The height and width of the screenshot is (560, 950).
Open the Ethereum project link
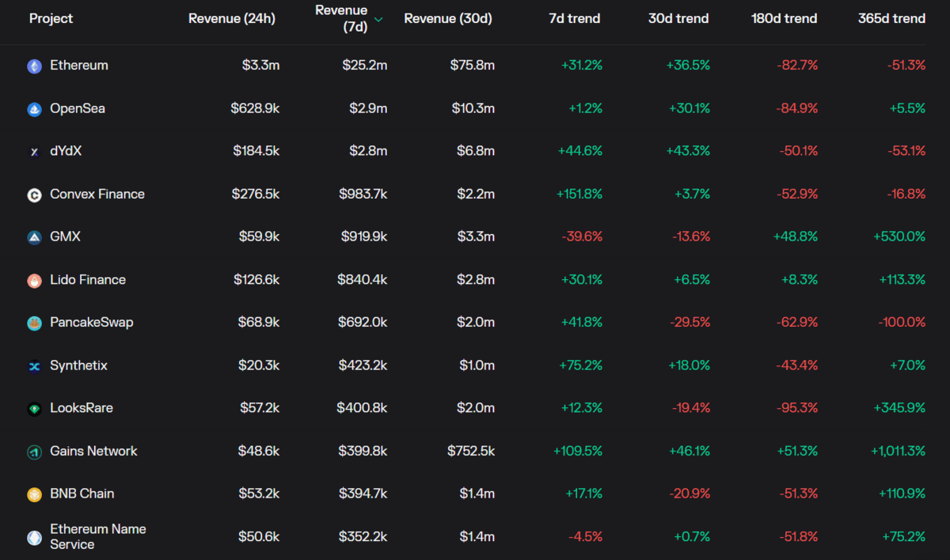(x=79, y=65)
